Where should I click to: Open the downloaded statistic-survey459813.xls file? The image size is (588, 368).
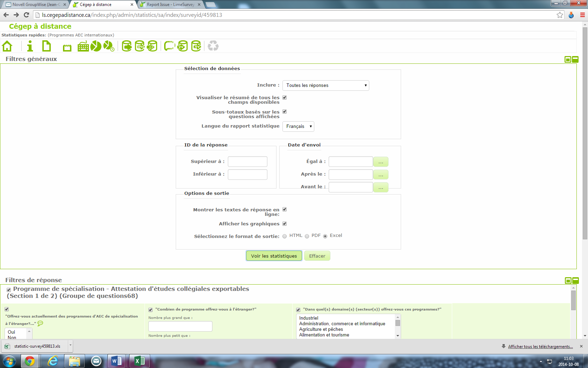[x=34, y=346]
